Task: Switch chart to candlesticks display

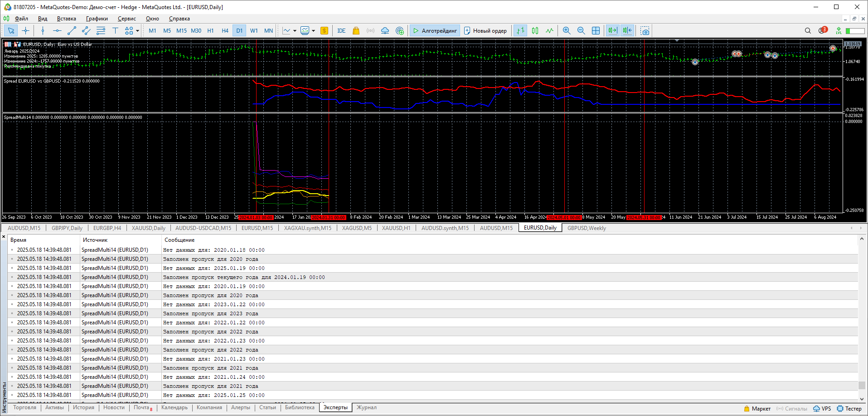Action: pyautogui.click(x=535, y=31)
